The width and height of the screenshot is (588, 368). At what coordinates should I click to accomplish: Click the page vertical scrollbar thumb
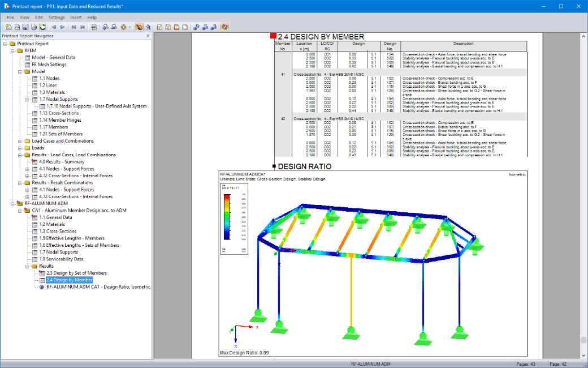click(x=583, y=340)
